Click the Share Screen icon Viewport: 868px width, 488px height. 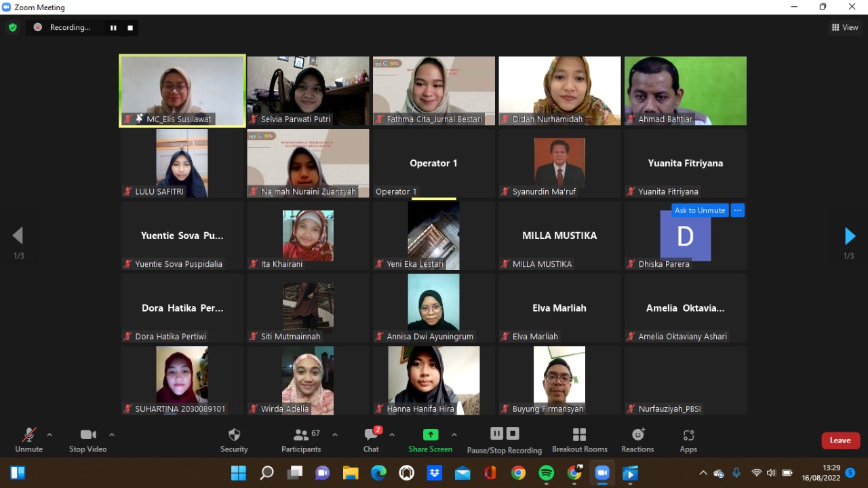[430, 435]
